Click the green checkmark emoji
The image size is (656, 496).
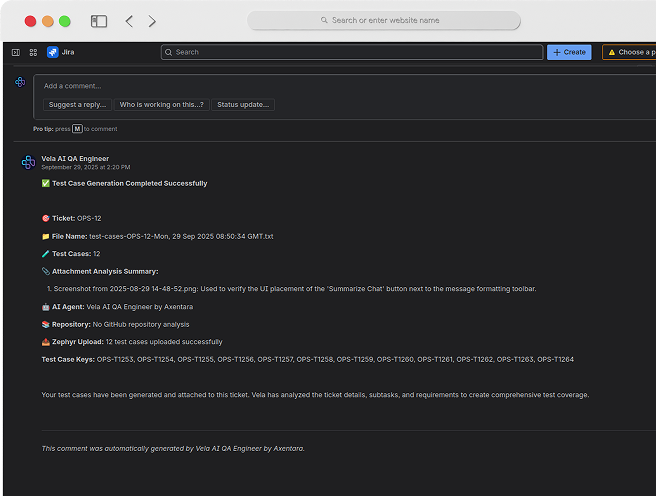[x=46, y=183]
